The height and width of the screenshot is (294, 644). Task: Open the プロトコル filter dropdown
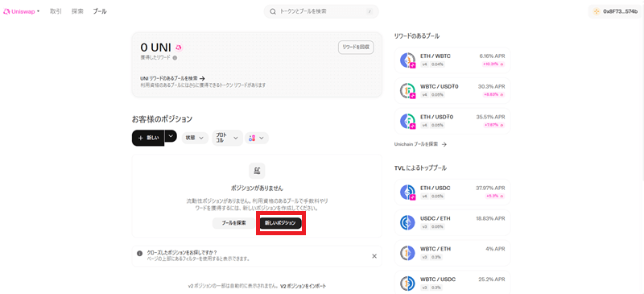[x=227, y=139]
